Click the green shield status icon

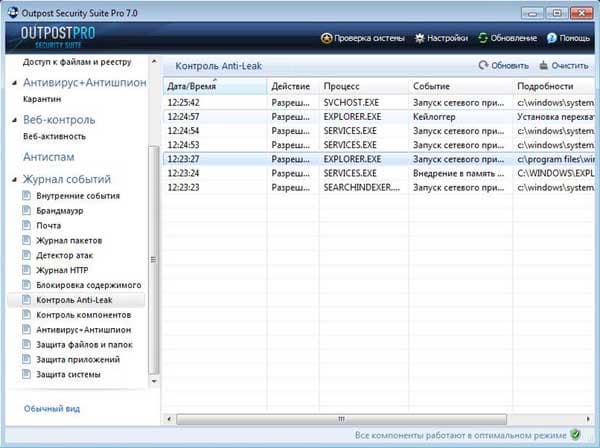(575, 435)
